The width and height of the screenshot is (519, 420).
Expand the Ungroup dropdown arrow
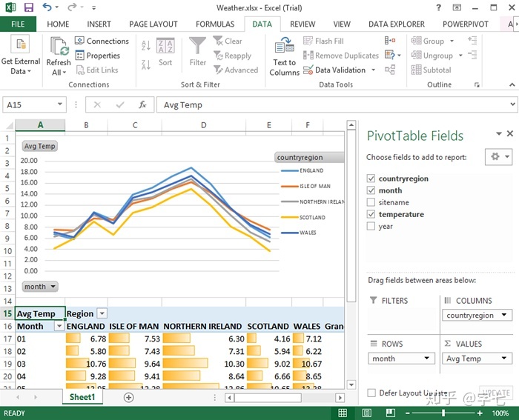pos(460,56)
